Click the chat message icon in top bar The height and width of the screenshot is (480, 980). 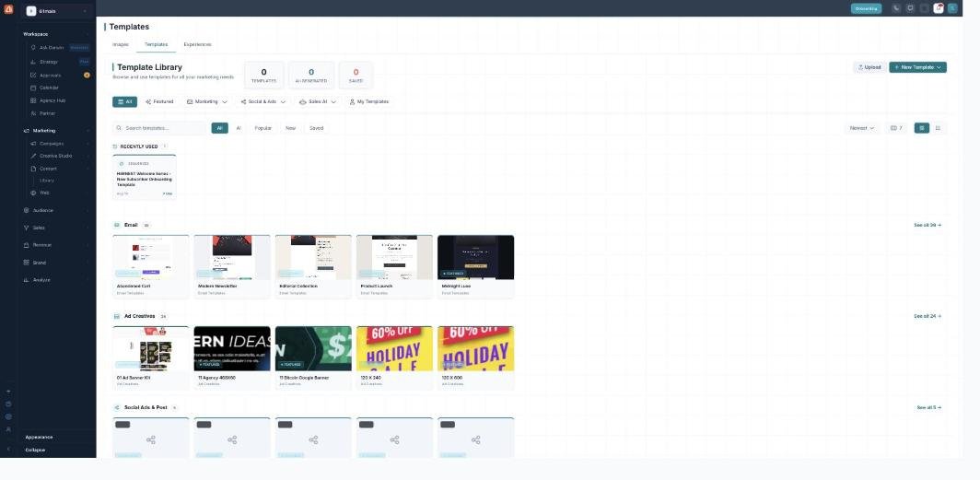point(911,8)
